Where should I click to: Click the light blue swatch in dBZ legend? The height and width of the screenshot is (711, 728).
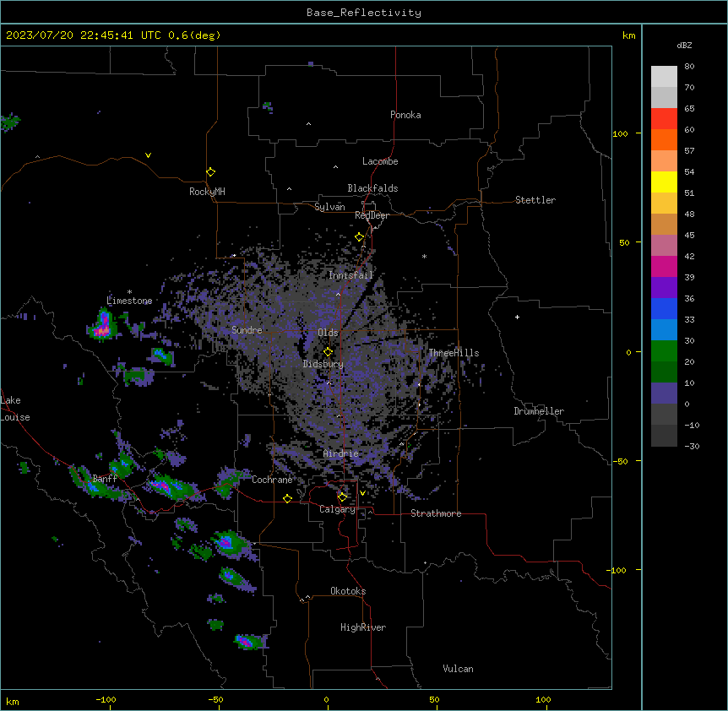point(664,329)
